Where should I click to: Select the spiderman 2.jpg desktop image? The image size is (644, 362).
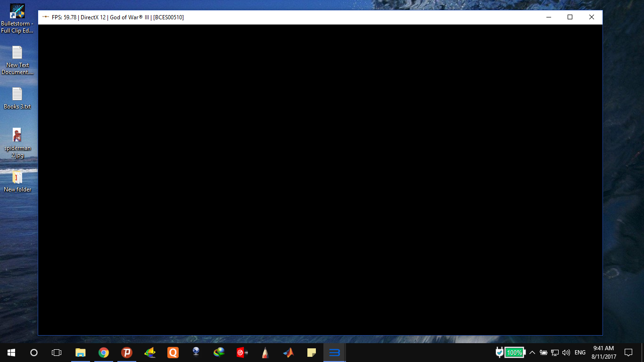click(17, 143)
